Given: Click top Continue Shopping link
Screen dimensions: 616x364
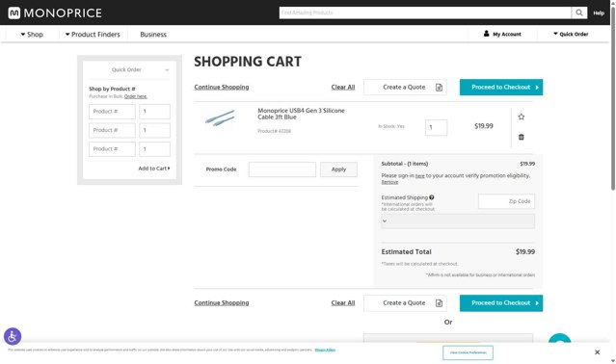Looking at the screenshot, I should [x=222, y=87].
